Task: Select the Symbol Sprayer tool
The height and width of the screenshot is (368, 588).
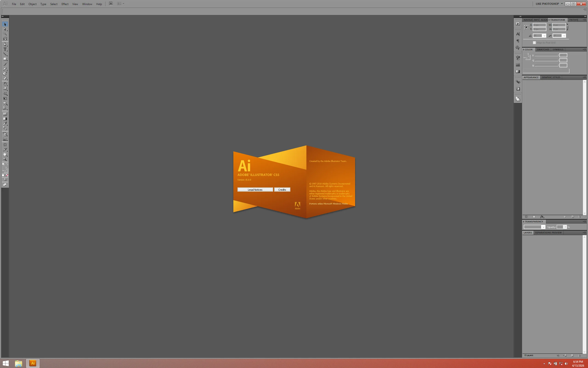Action: [5, 134]
